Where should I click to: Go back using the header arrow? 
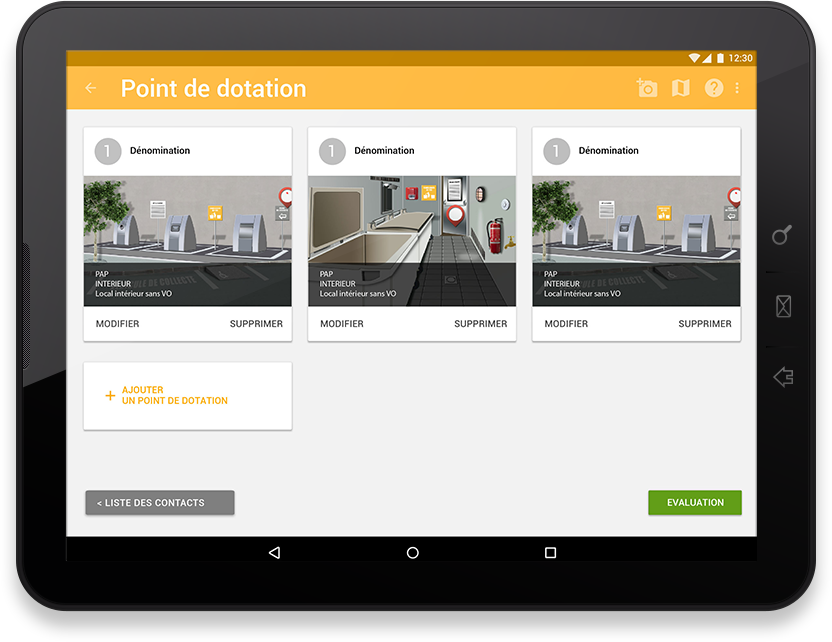91,88
